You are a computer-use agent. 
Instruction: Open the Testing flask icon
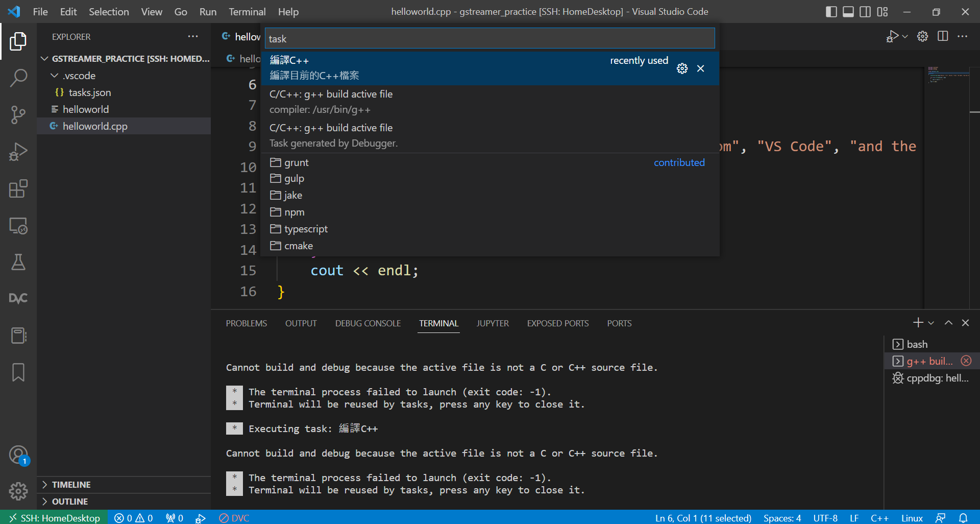[x=18, y=262]
